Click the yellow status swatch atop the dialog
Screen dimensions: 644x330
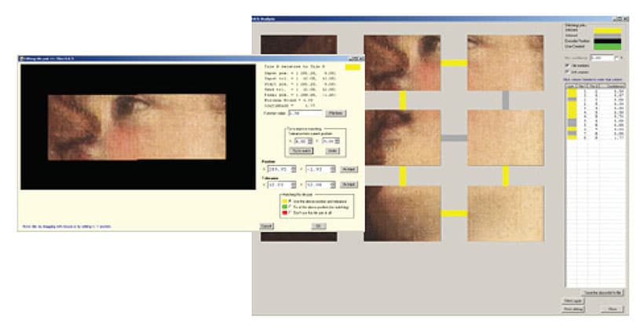tap(353, 67)
